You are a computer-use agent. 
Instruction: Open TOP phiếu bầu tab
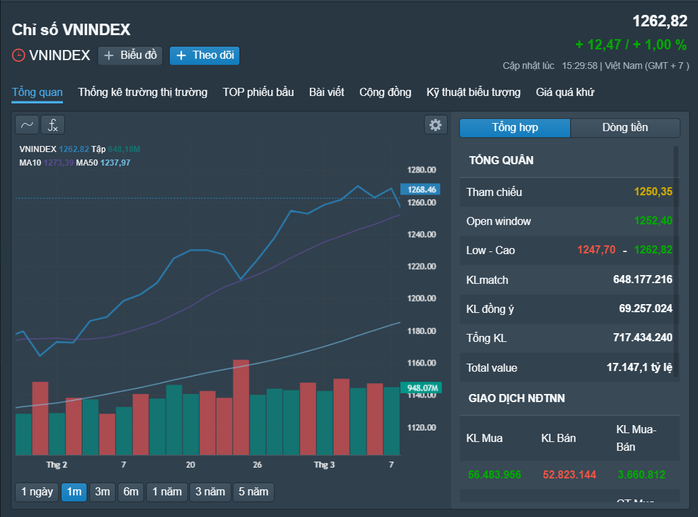point(258,92)
